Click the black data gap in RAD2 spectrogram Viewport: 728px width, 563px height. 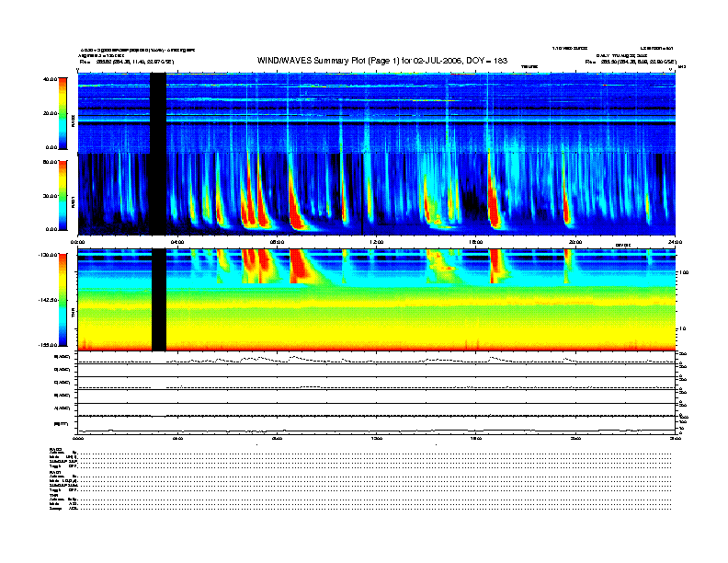158,112
